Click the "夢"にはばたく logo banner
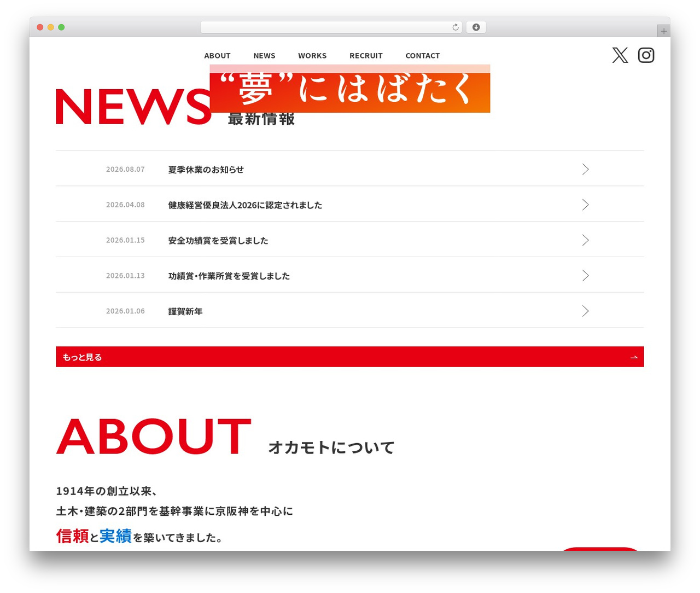Screen dimensions: 700x593 [x=350, y=89]
